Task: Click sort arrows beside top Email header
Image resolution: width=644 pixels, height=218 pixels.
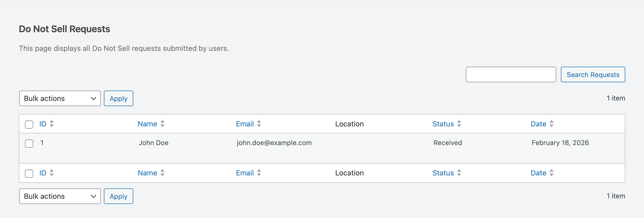Action: pos(259,124)
